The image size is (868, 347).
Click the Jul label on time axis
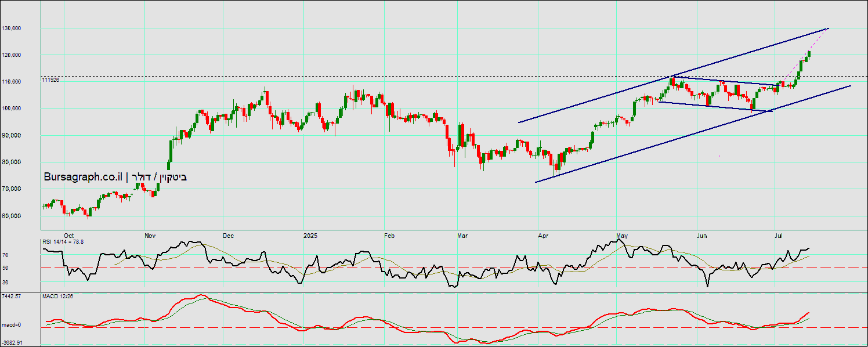[x=779, y=236]
